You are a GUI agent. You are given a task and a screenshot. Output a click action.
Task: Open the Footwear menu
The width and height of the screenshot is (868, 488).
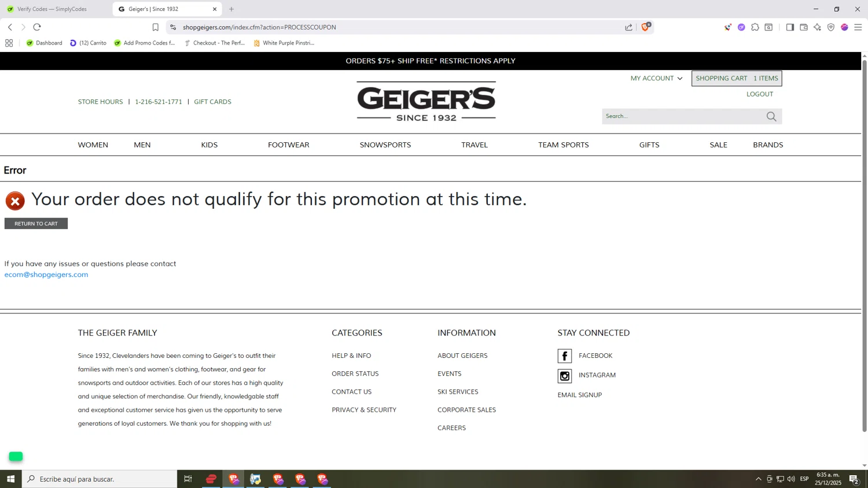point(289,145)
